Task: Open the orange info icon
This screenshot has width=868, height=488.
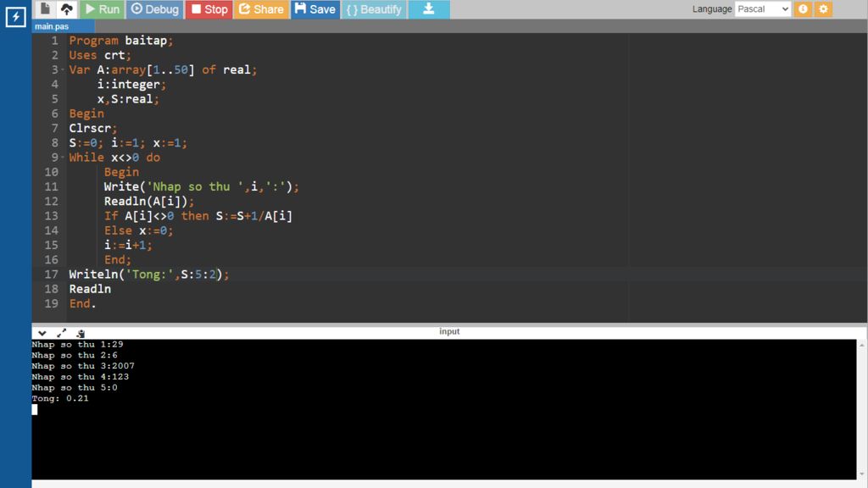Action: pyautogui.click(x=803, y=8)
